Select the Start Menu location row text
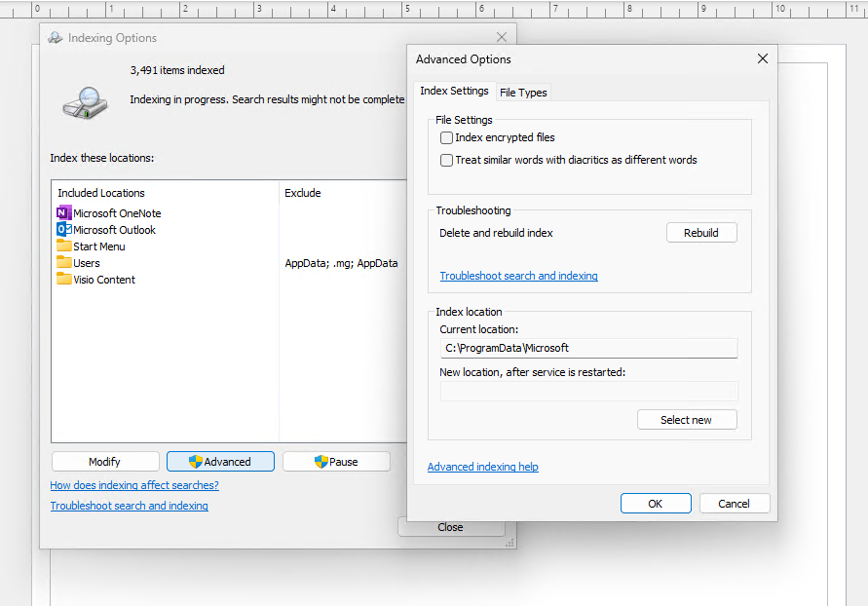This screenshot has height=606, width=868. [99, 246]
